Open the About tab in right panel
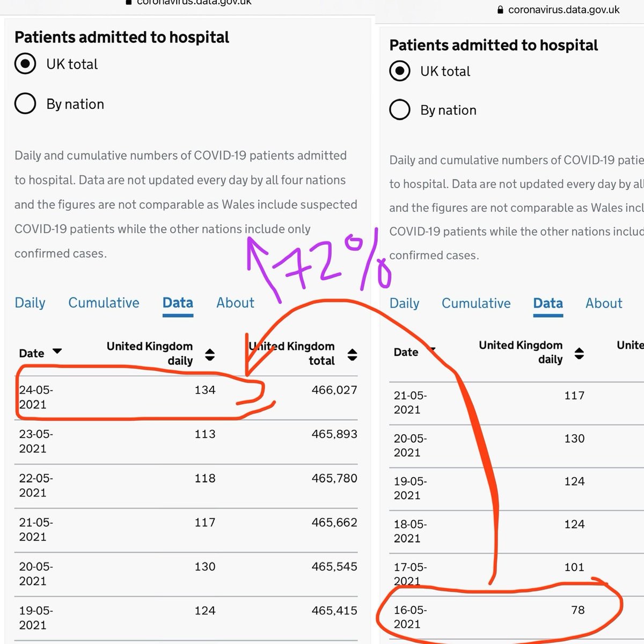The width and height of the screenshot is (644, 644). tap(604, 303)
